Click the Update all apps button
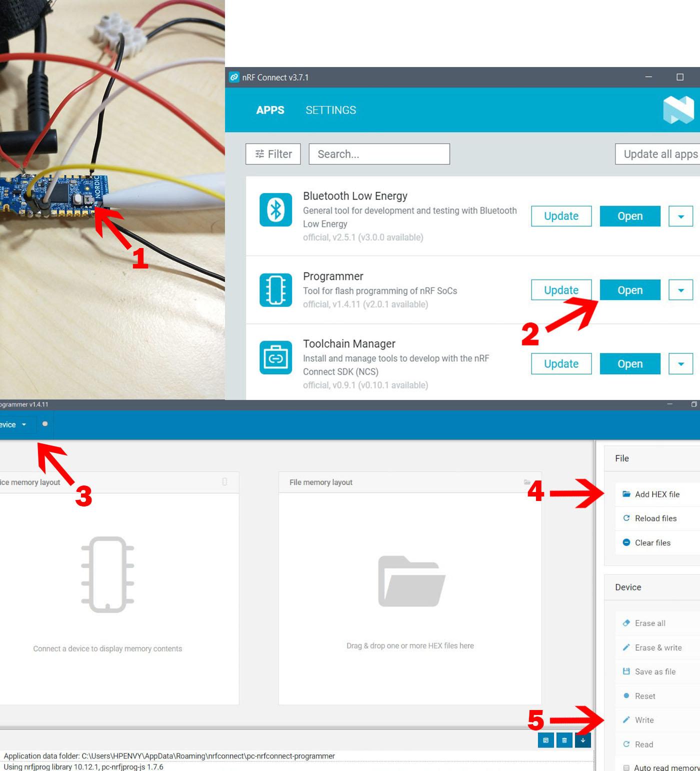 click(657, 154)
